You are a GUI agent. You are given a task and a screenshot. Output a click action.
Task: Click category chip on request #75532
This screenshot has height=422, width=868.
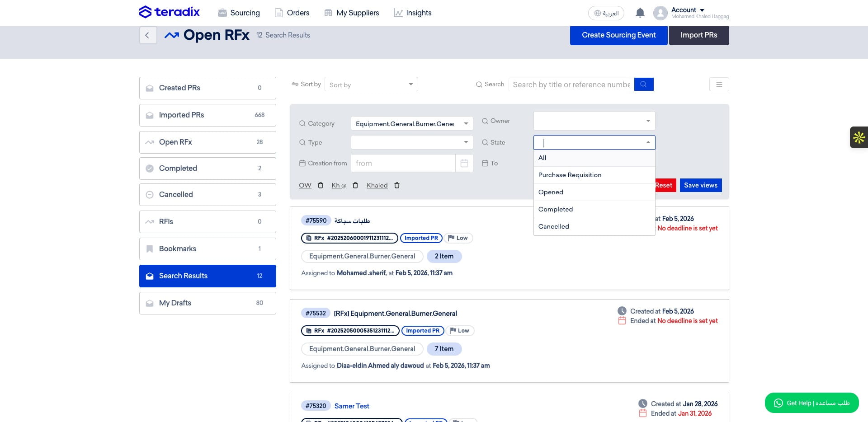[362, 349]
